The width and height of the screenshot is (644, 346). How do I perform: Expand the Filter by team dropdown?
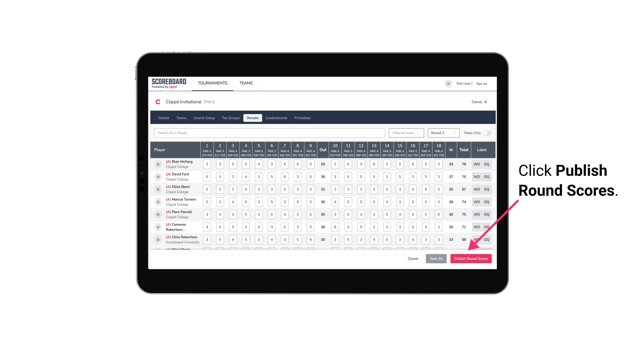[405, 132]
